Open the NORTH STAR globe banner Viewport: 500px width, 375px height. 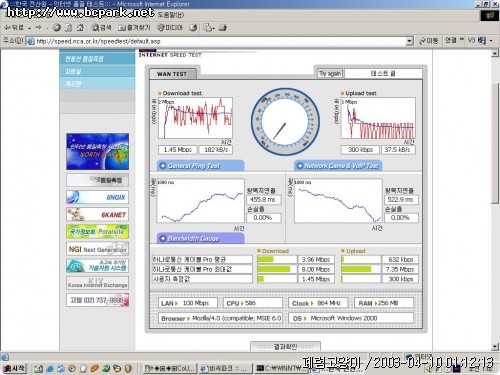[97, 152]
